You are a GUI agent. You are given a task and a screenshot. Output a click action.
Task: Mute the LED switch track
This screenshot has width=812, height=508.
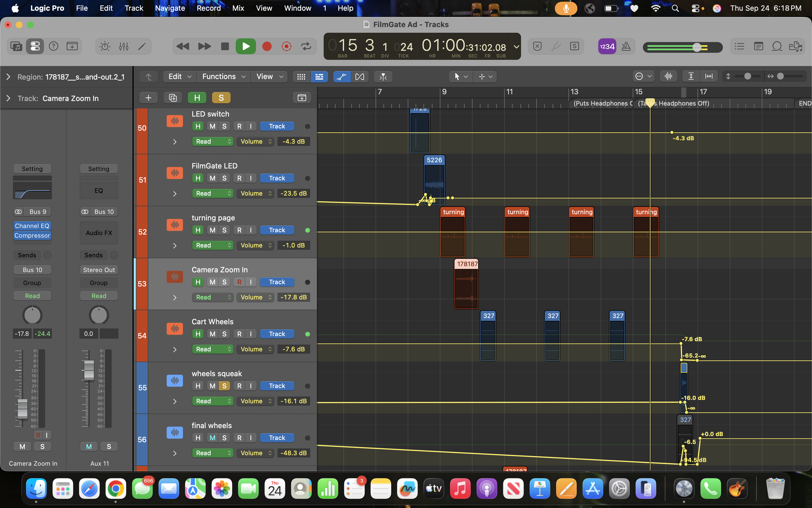pos(212,126)
